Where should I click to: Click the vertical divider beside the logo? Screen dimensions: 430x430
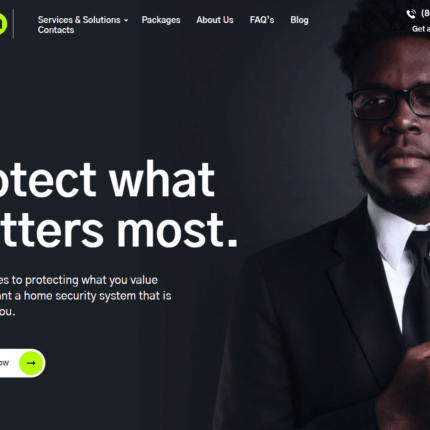pos(13,24)
